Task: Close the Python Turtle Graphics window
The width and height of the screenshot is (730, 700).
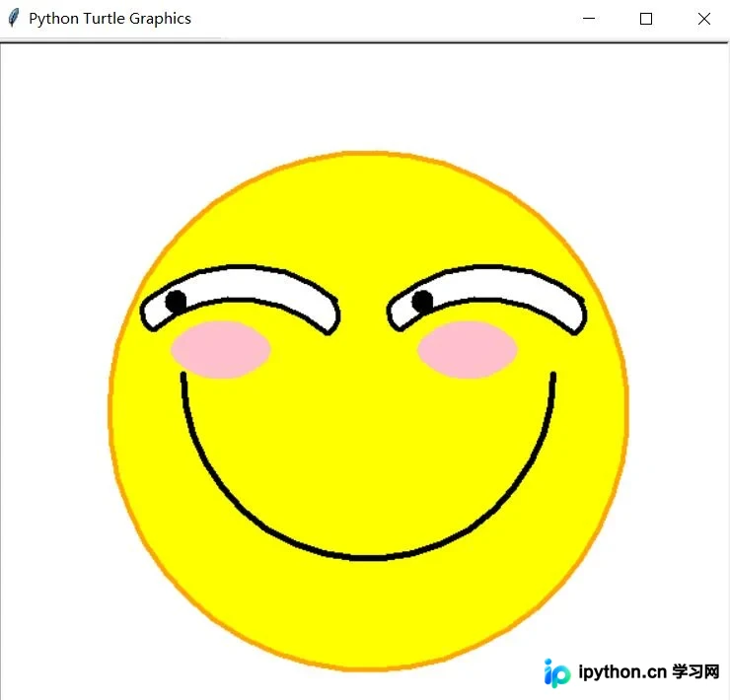Action: point(704,19)
